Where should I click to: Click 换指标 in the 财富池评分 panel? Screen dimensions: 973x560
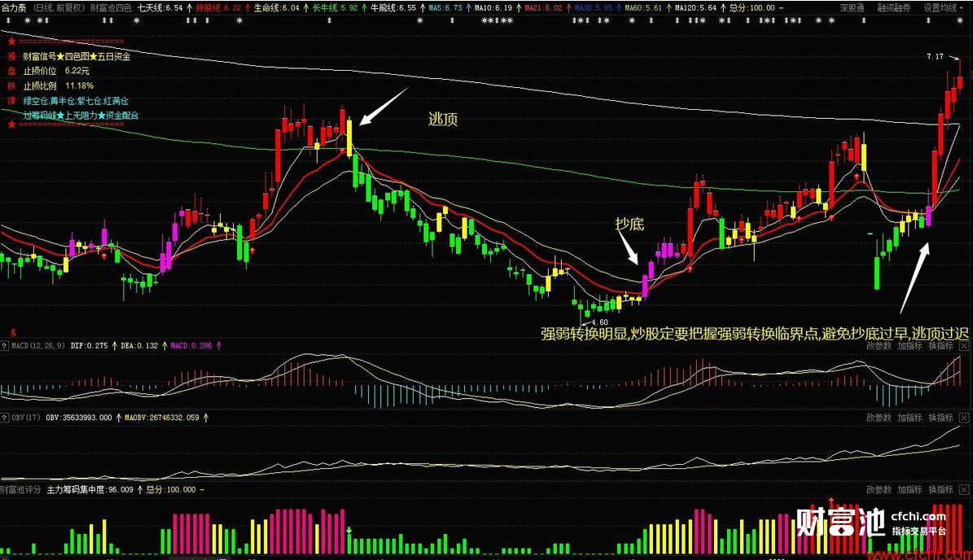940,490
